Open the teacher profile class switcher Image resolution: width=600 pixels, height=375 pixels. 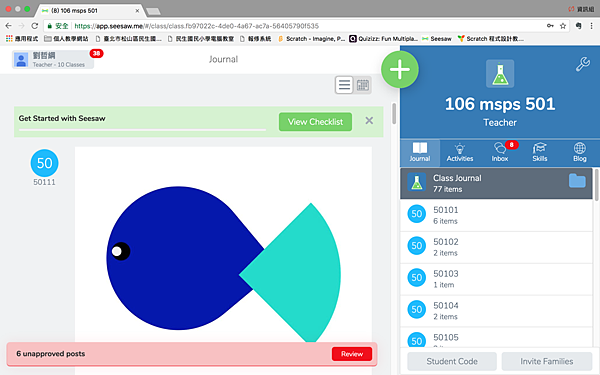(x=53, y=60)
